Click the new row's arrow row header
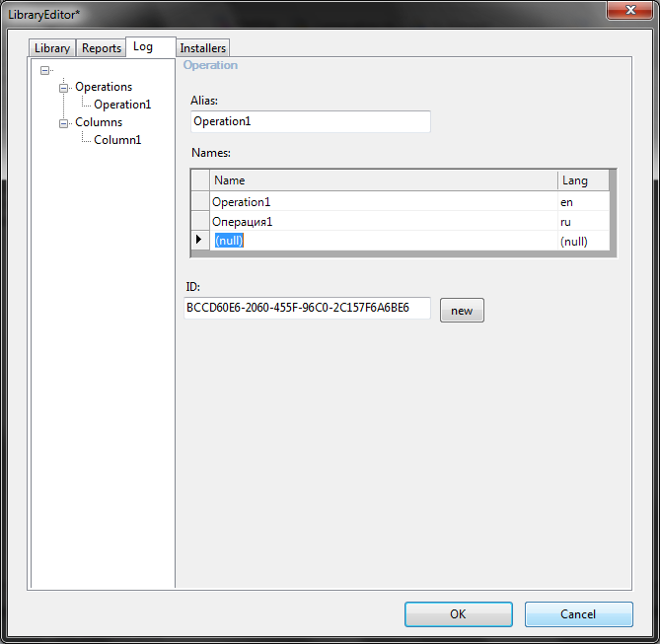The image size is (660, 644). pyautogui.click(x=199, y=240)
